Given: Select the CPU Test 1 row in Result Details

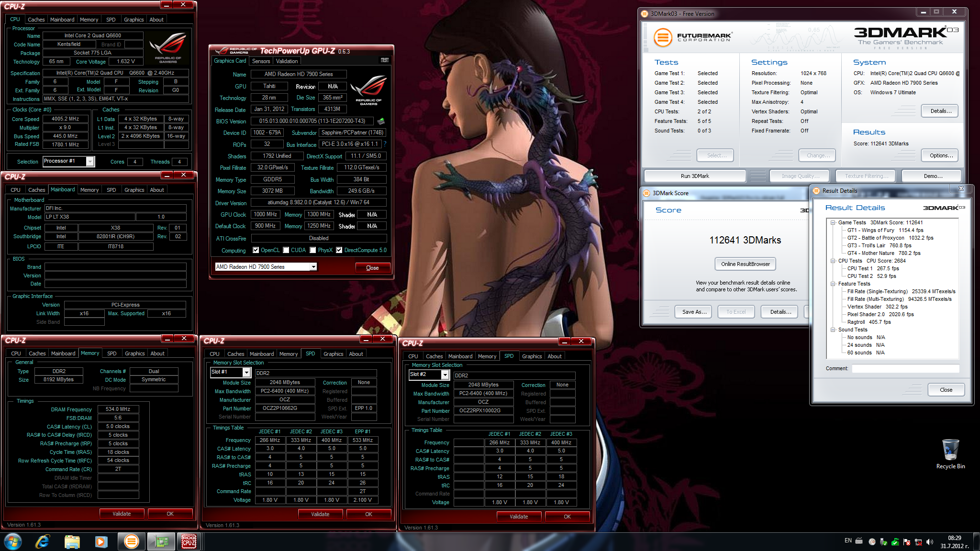Looking at the screenshot, I should [873, 268].
